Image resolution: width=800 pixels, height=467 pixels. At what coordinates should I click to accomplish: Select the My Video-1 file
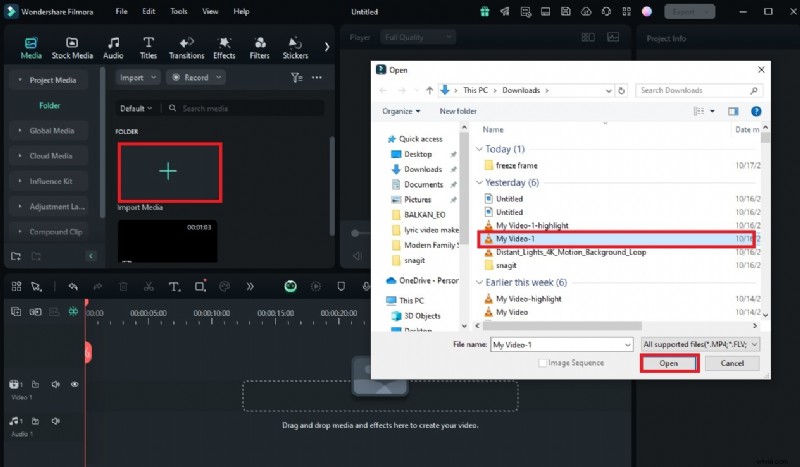coord(516,240)
